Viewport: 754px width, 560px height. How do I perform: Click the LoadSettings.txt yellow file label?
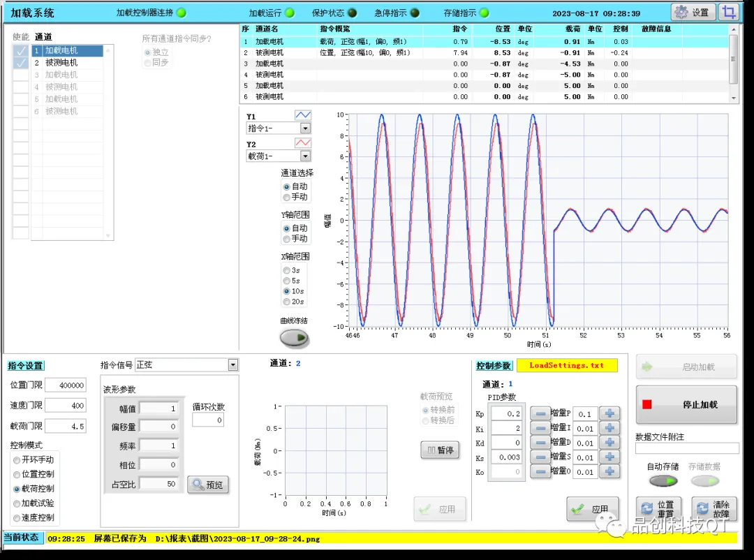tap(567, 365)
